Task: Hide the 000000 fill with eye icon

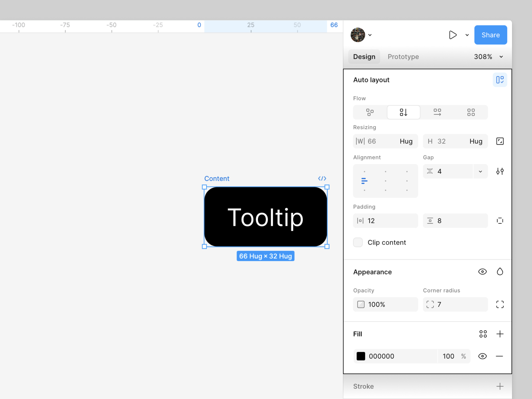Action: pos(482,356)
